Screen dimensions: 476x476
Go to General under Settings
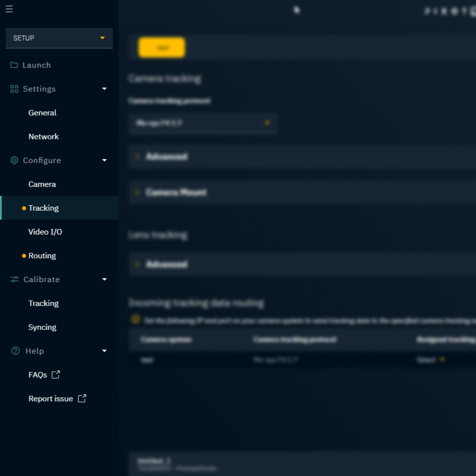42,113
